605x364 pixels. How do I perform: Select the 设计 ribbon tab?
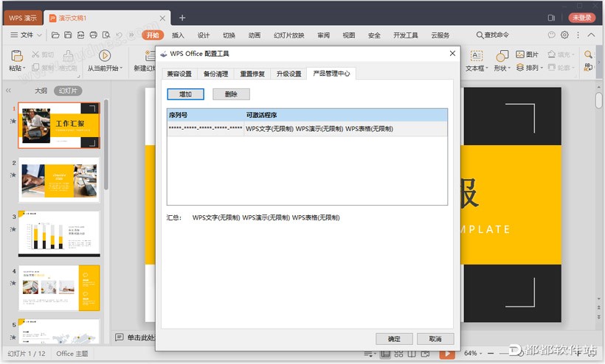tap(204, 35)
